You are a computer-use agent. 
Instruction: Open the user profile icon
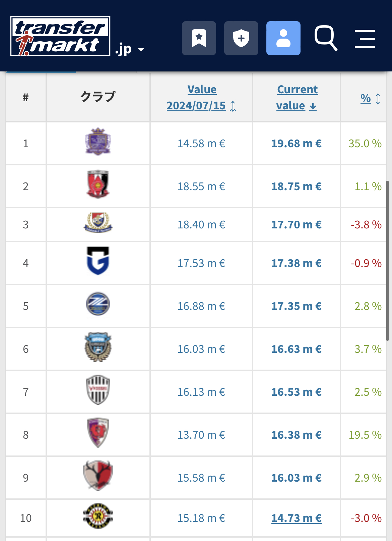click(x=283, y=38)
